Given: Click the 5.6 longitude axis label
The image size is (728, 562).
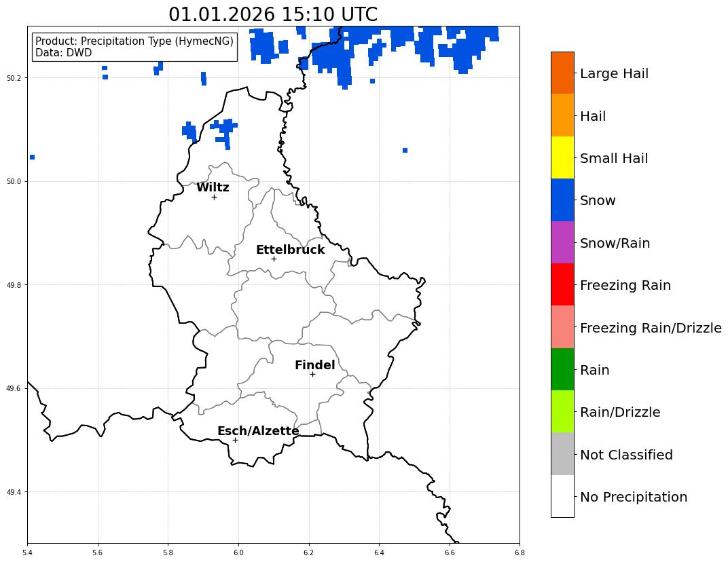Looking at the screenshot, I should [x=98, y=552].
